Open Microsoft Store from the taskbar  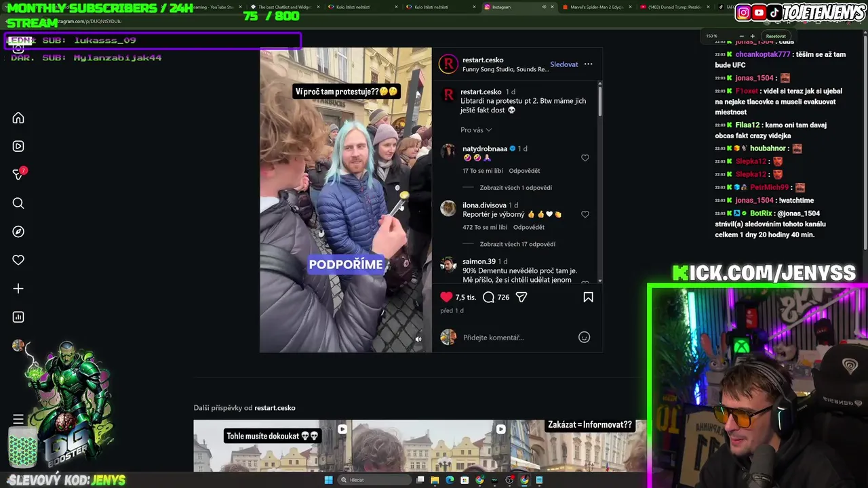[x=465, y=480]
